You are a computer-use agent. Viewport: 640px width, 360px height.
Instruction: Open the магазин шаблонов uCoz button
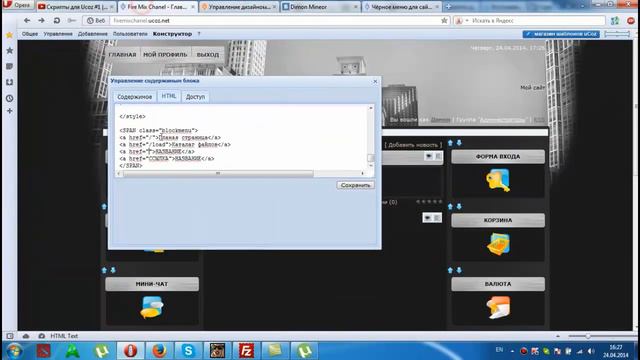click(561, 34)
